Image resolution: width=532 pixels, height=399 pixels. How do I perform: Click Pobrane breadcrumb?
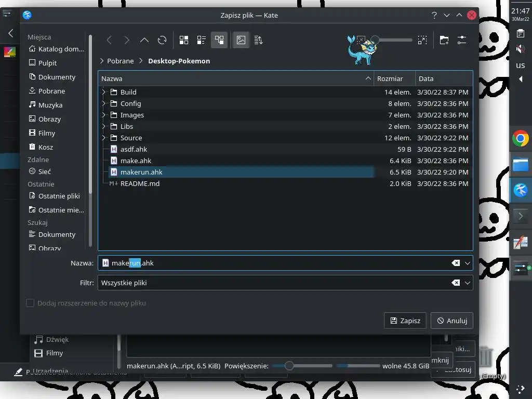120,61
